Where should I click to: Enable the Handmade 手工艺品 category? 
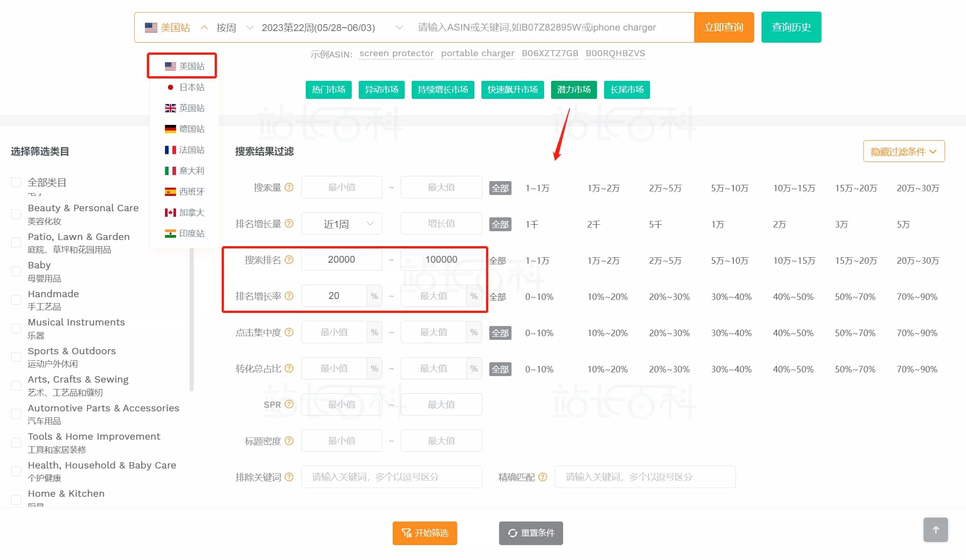pyautogui.click(x=16, y=300)
